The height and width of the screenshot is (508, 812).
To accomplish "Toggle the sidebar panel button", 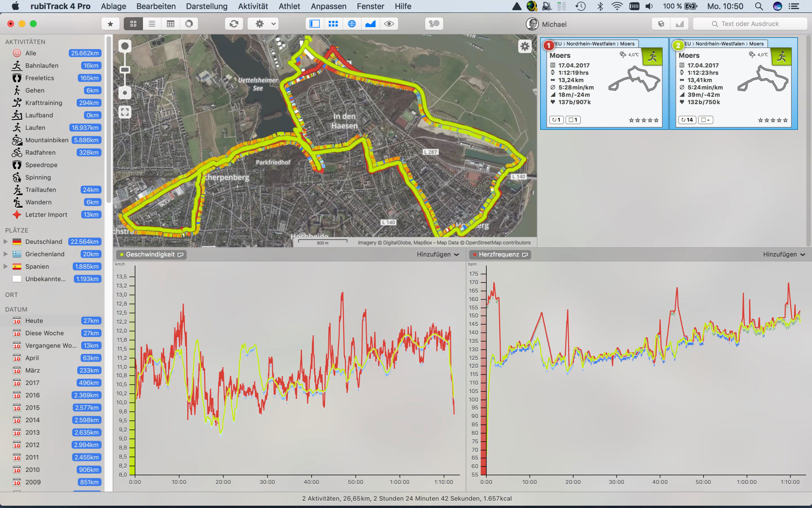I will pos(315,24).
